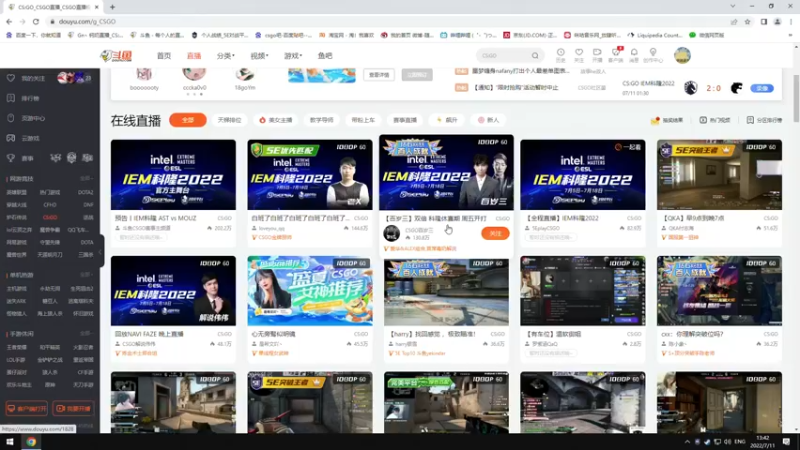
Task: Collapse the sidebar with the edge arrow
Action: 101,251
